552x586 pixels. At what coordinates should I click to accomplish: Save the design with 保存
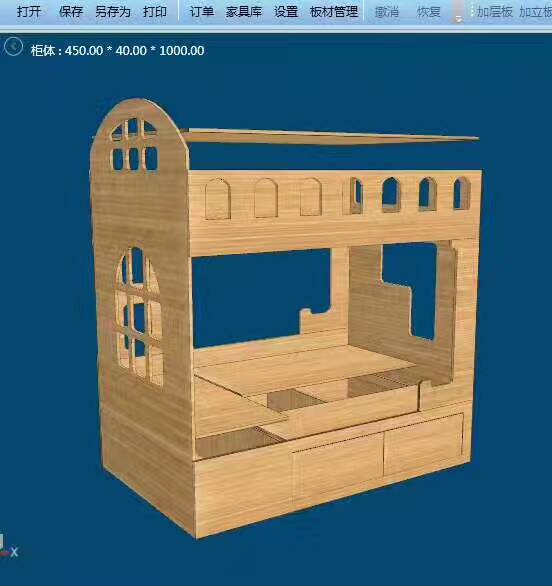71,12
